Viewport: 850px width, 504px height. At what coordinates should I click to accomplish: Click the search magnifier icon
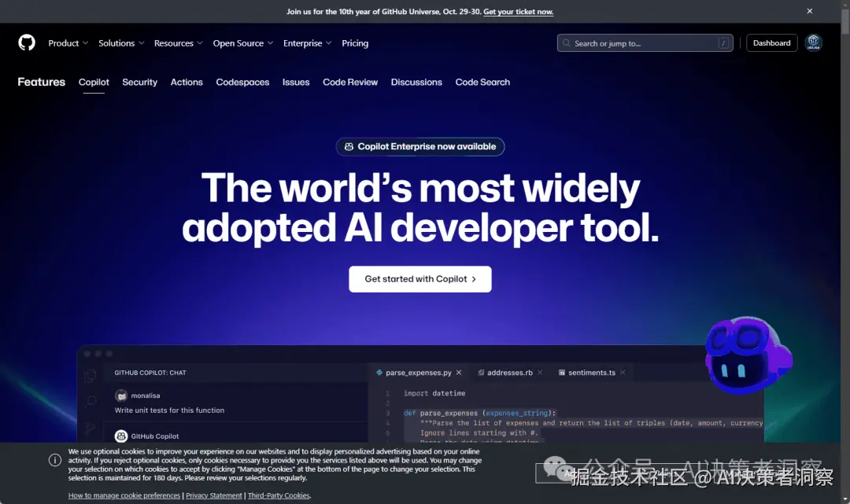tap(567, 42)
